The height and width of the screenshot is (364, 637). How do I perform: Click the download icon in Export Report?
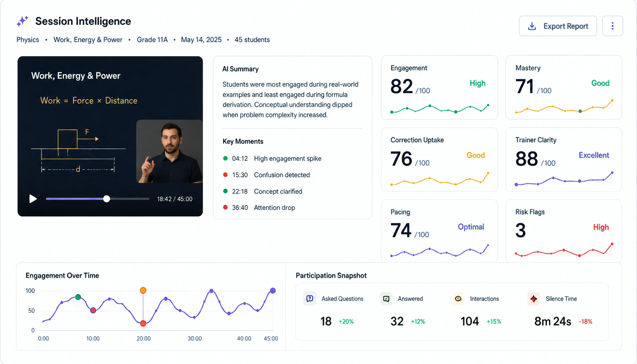532,26
